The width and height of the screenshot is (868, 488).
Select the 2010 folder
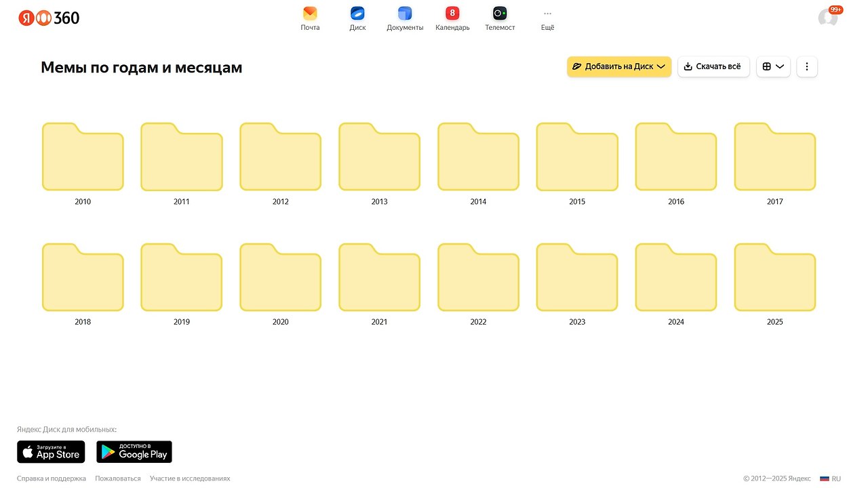(x=83, y=157)
